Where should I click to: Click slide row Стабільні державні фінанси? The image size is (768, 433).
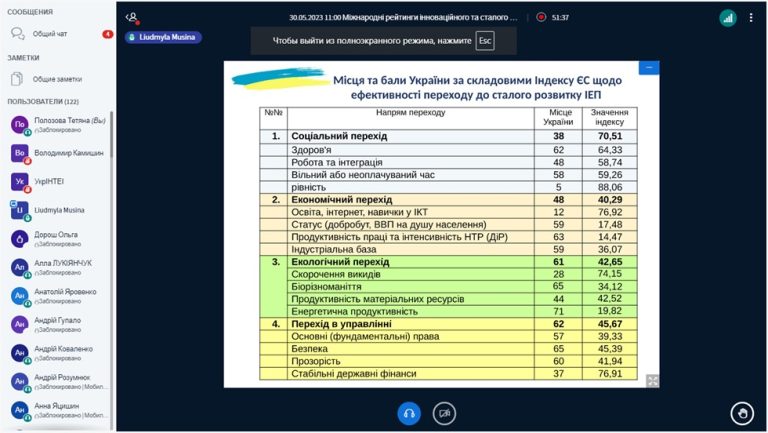pos(448,374)
